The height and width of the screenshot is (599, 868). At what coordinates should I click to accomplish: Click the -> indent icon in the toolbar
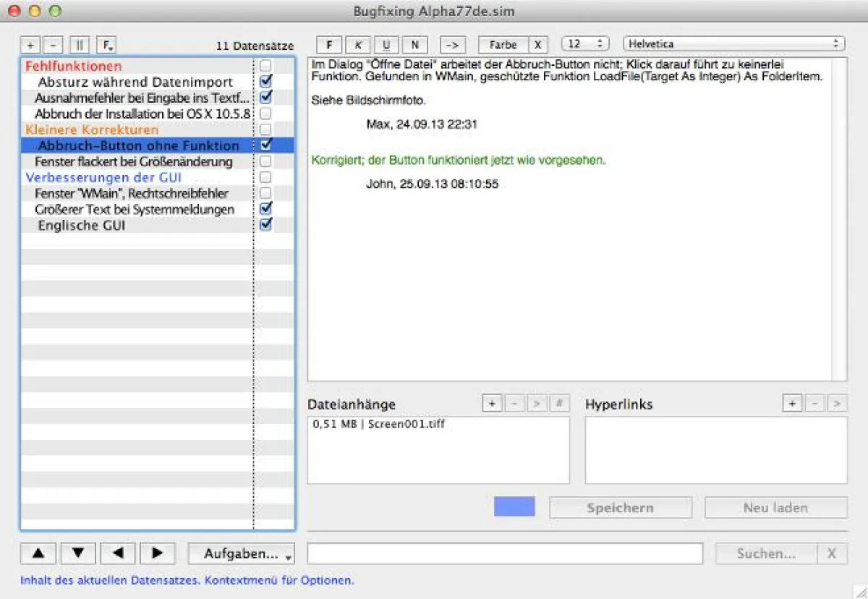[454, 44]
